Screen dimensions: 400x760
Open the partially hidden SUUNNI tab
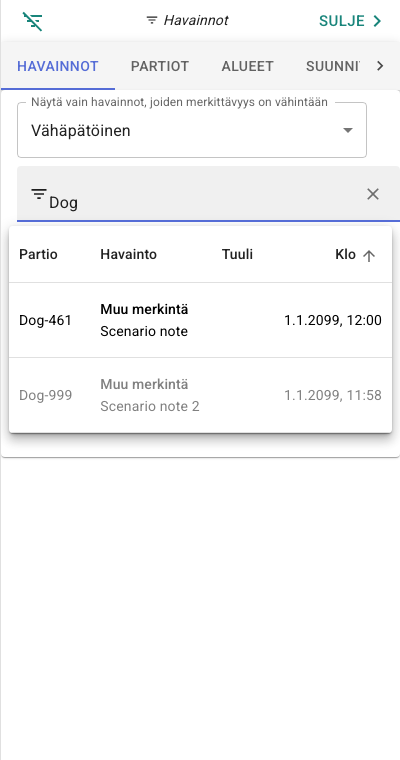click(333, 66)
